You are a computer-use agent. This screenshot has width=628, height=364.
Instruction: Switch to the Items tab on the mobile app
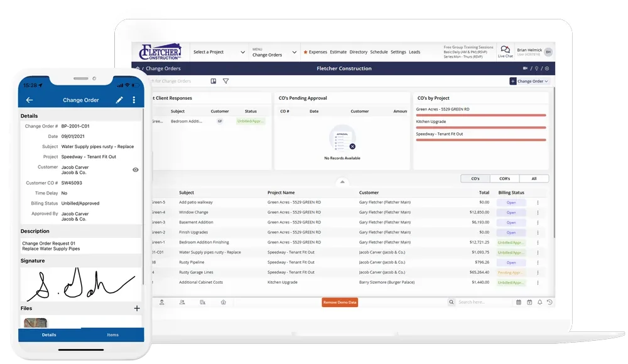pos(112,335)
